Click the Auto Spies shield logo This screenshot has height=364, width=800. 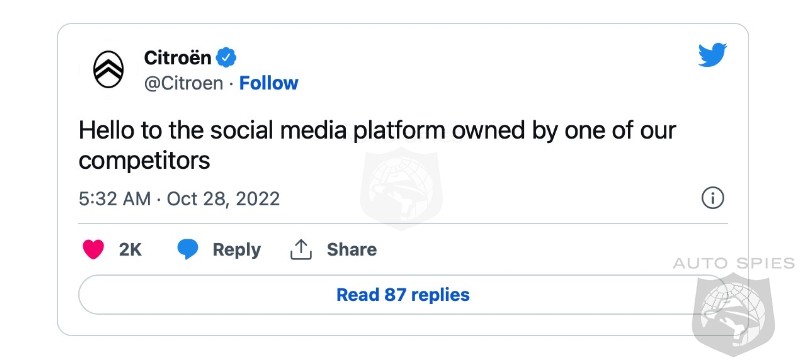pyautogui.click(x=733, y=313)
